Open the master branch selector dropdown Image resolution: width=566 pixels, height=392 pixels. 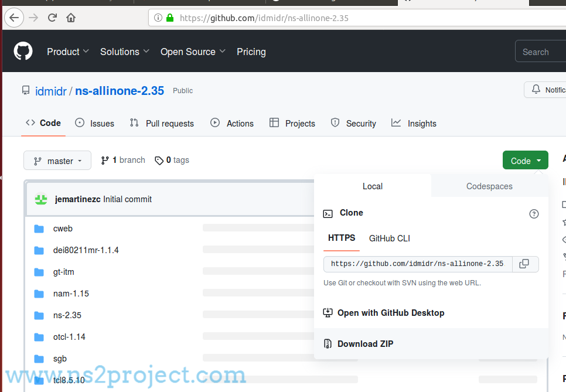point(57,161)
